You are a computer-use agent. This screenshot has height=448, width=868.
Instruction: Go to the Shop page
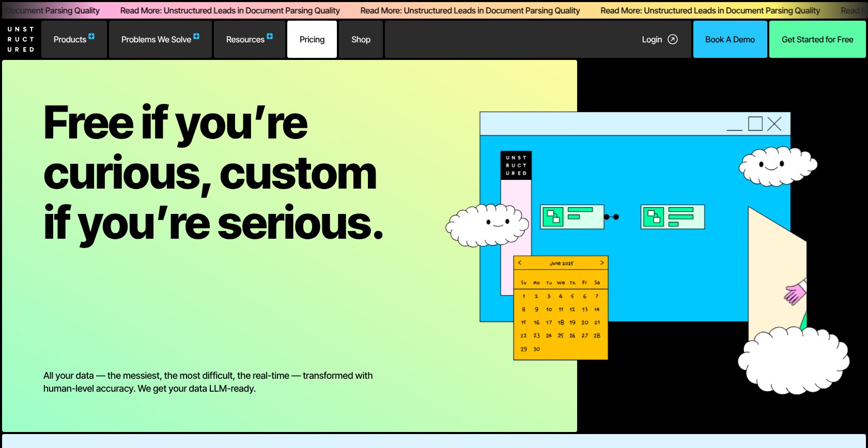point(361,39)
